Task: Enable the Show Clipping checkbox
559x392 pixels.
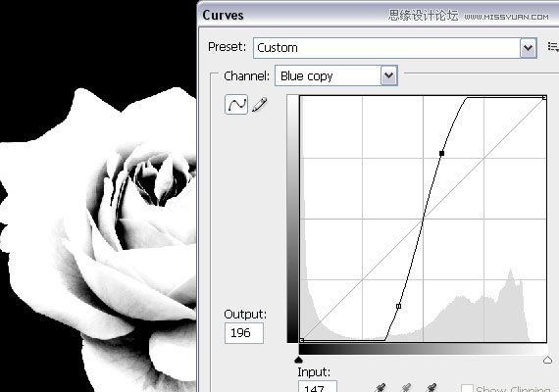Action: point(467,388)
